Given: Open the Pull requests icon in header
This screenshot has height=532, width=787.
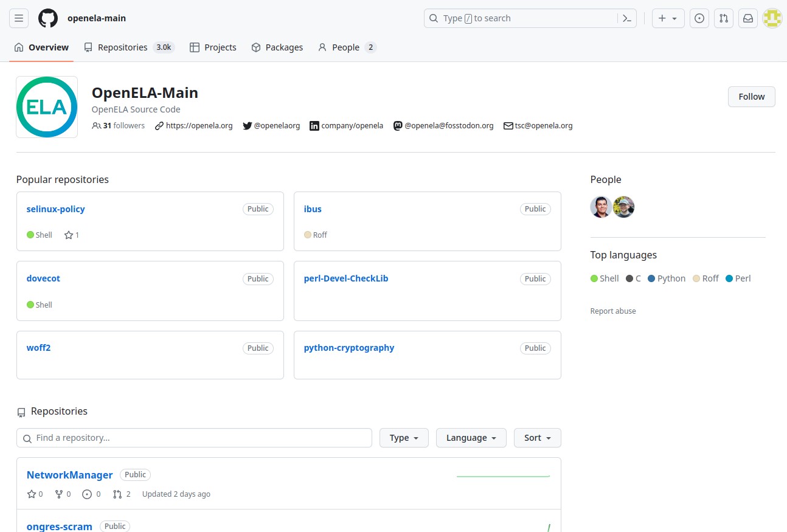Looking at the screenshot, I should click(x=724, y=18).
